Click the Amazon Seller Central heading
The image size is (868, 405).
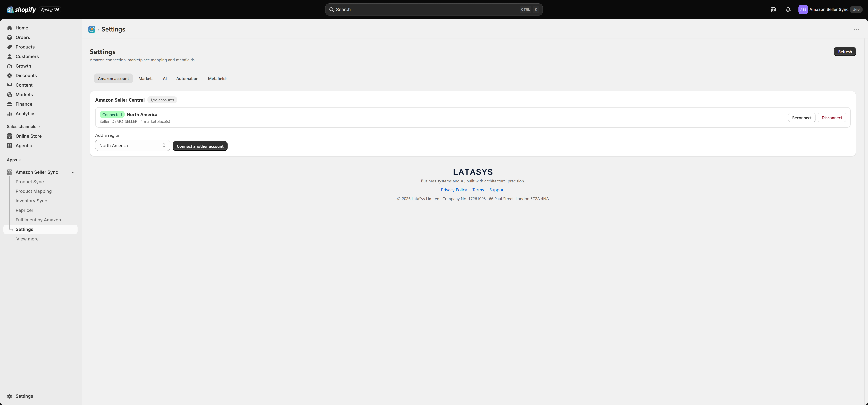[x=120, y=100]
